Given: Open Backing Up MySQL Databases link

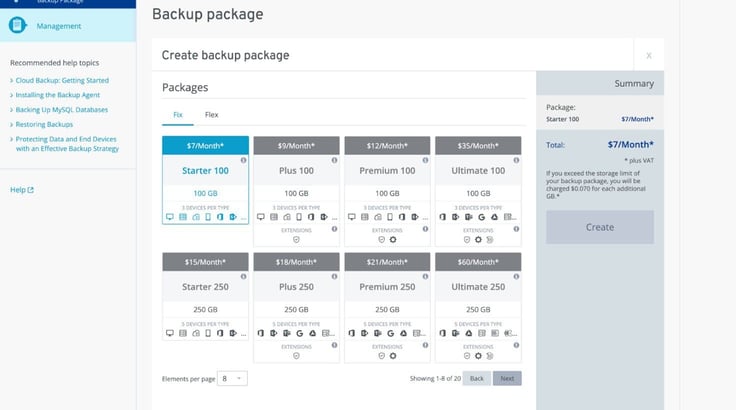Looking at the screenshot, I should [61, 109].
